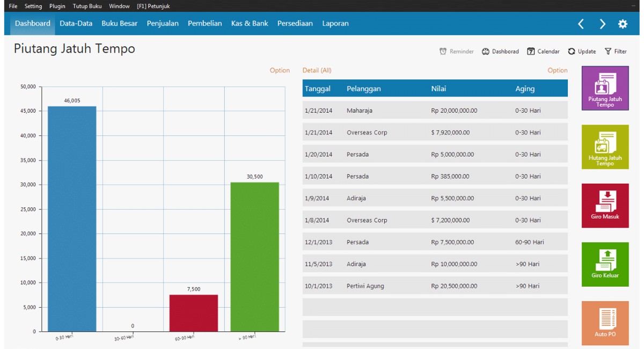This screenshot has height=349, width=644.
Task: Select the Adiraja Rp 10,000,000.00 row
Action: pos(435,264)
